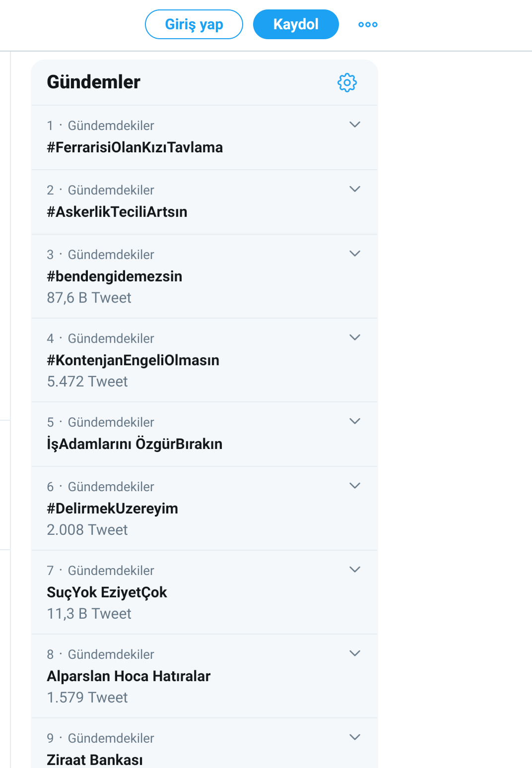The image size is (532, 768).
Task: Open chevron menu for #AskerlikTeciliArtsın
Action: click(354, 189)
